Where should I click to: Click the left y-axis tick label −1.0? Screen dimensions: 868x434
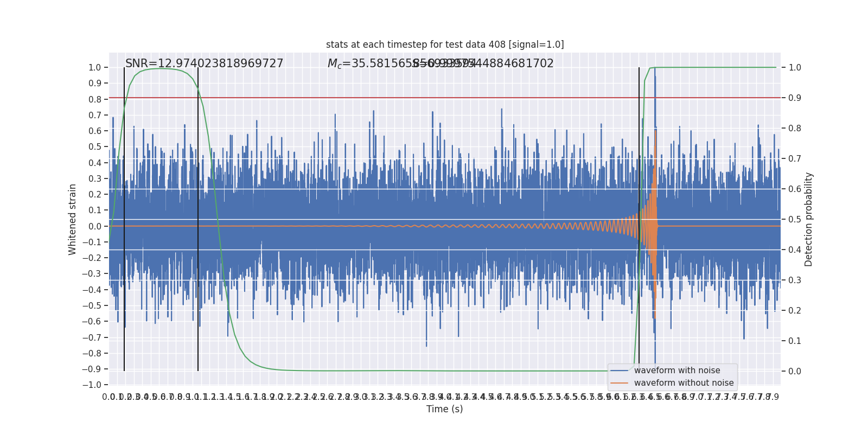coord(92,385)
